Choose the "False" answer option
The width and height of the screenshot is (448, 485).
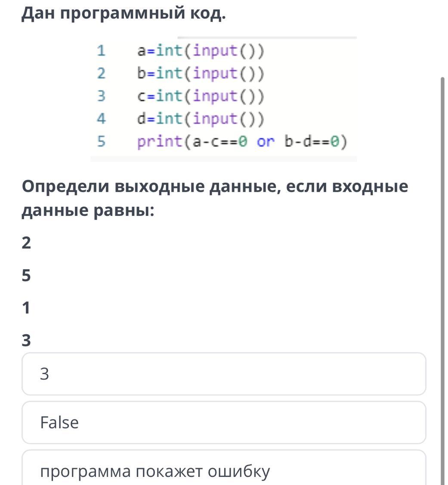(223, 423)
